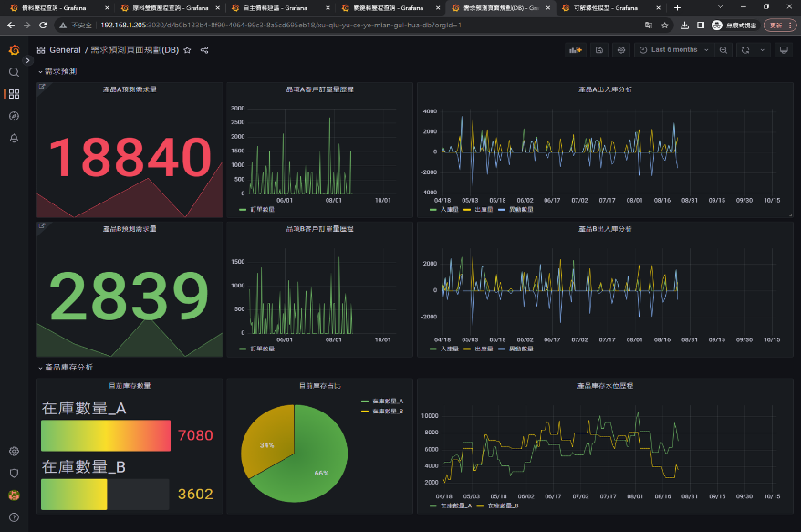The image size is (801, 532).
Task: Open the Search dashboards icon in sidebar
Action: pyautogui.click(x=14, y=72)
